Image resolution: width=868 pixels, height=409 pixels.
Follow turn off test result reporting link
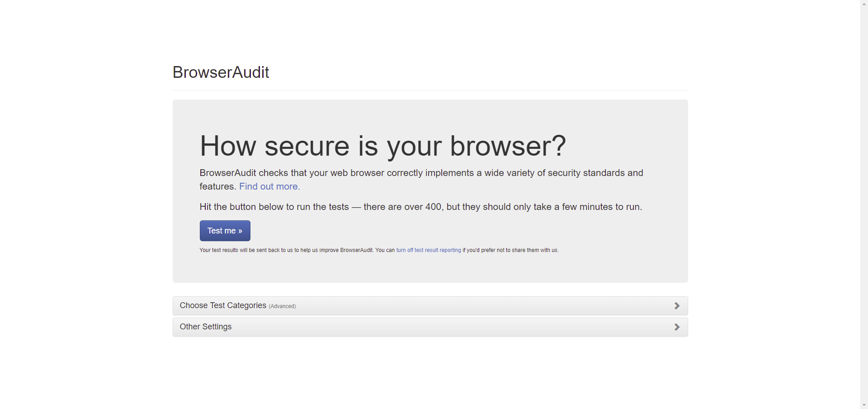(429, 250)
